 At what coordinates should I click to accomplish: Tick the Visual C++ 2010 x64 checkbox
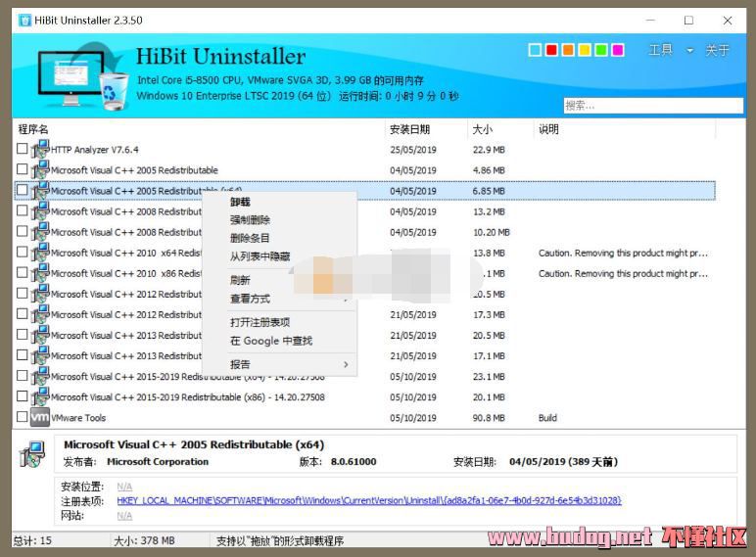23,252
